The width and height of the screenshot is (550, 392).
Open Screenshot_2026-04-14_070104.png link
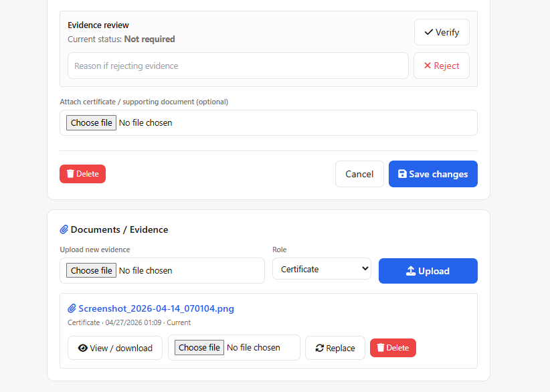coord(156,308)
